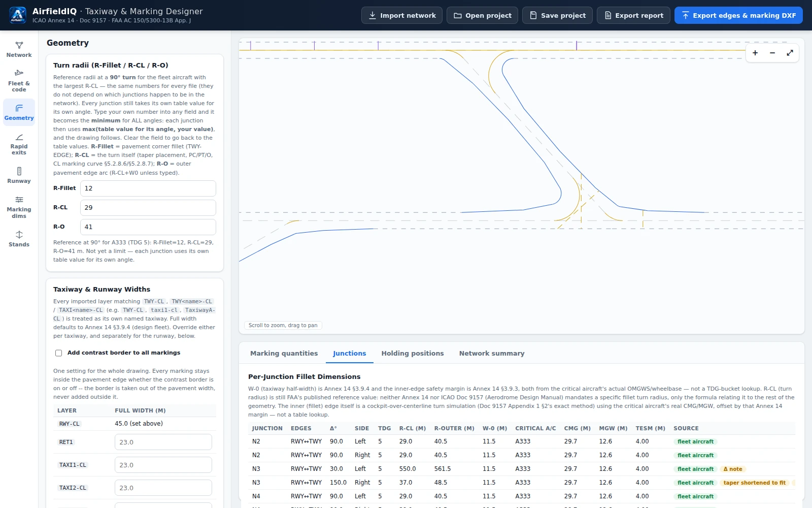This screenshot has width=812, height=508.
Task: Select the Geometry sidebar icon
Action: pyautogui.click(x=19, y=112)
